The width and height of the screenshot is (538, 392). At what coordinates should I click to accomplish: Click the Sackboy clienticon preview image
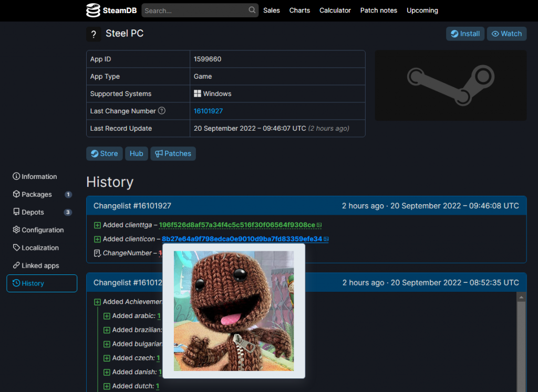234,311
